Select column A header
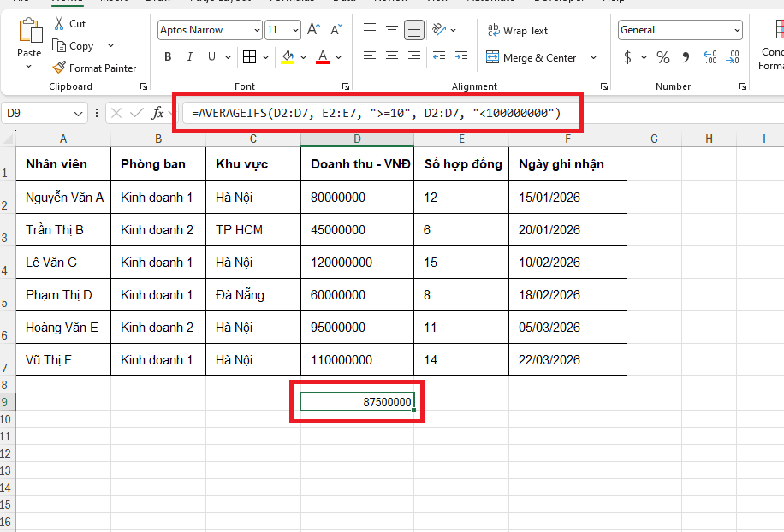Viewport: 784px width, 532px height. click(63, 139)
